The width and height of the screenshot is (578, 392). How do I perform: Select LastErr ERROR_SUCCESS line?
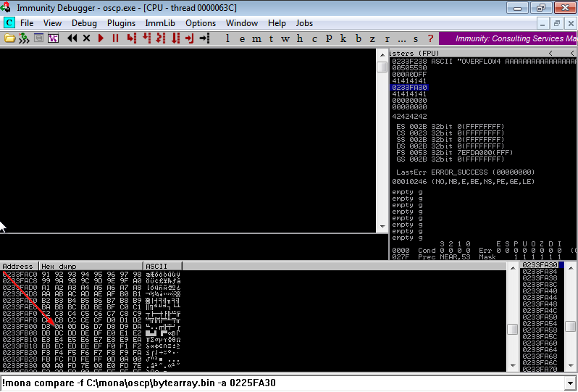(x=465, y=172)
